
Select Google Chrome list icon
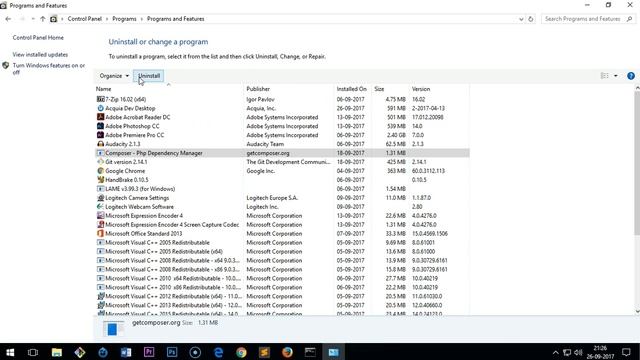point(100,171)
